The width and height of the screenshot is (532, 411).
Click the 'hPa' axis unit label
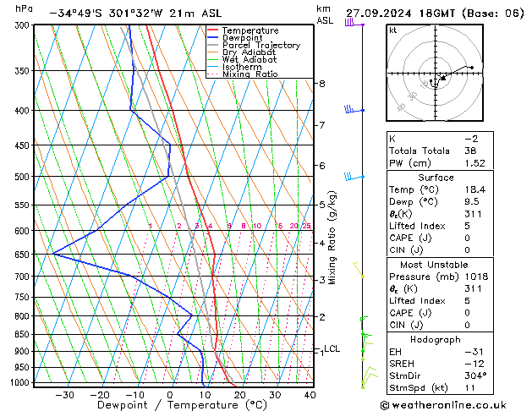pos(24,9)
